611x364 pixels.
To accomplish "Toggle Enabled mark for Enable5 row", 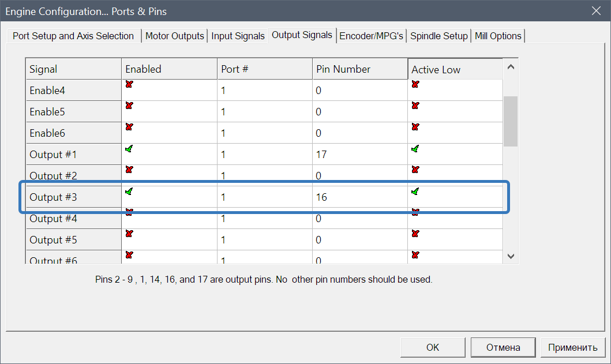I will (129, 106).
